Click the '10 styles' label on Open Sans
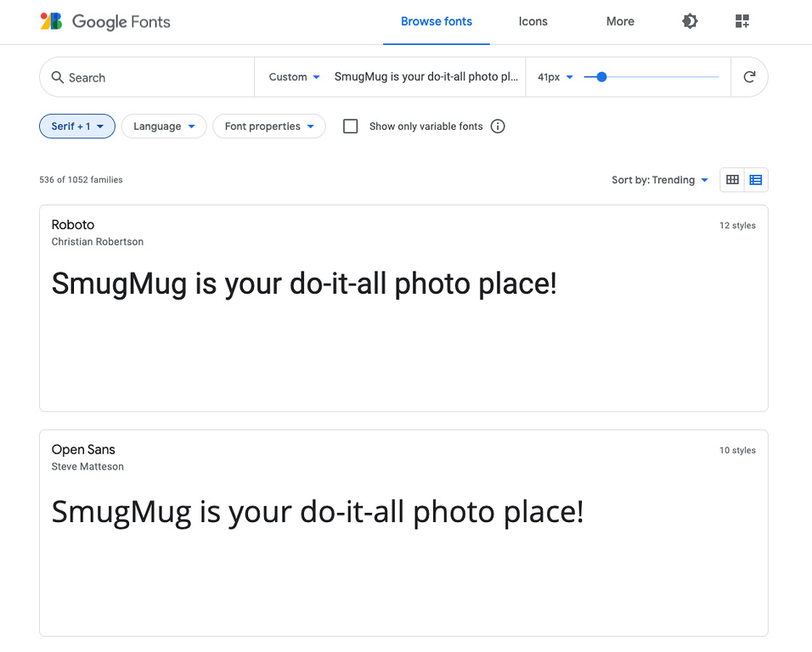Screen dimensions: 812x652 737,450
